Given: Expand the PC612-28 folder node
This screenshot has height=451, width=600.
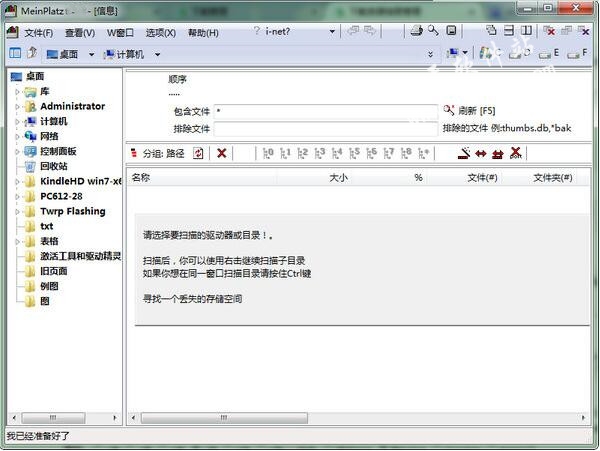Looking at the screenshot, I should 17,197.
